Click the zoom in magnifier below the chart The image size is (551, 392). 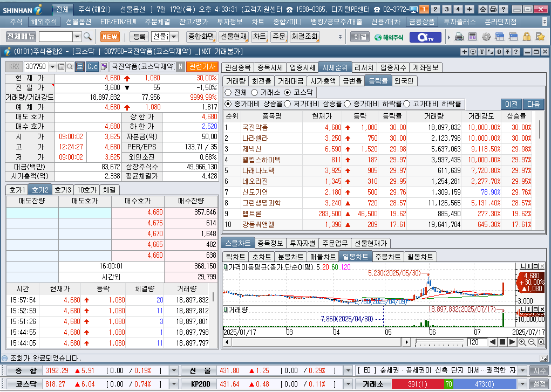click(x=522, y=342)
